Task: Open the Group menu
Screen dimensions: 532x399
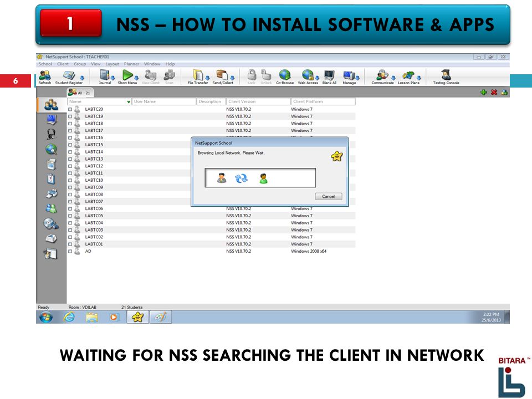Action: click(80, 64)
